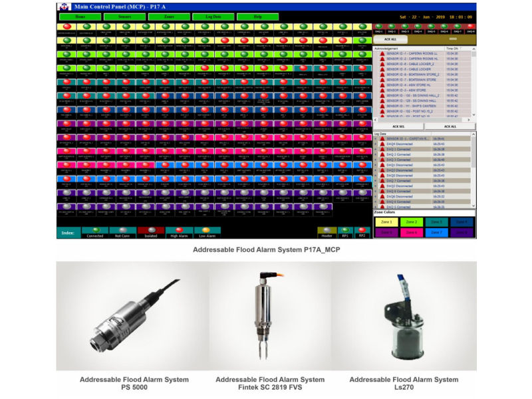Click the Connected legend indicator
The height and width of the screenshot is (399, 532).
96,230
